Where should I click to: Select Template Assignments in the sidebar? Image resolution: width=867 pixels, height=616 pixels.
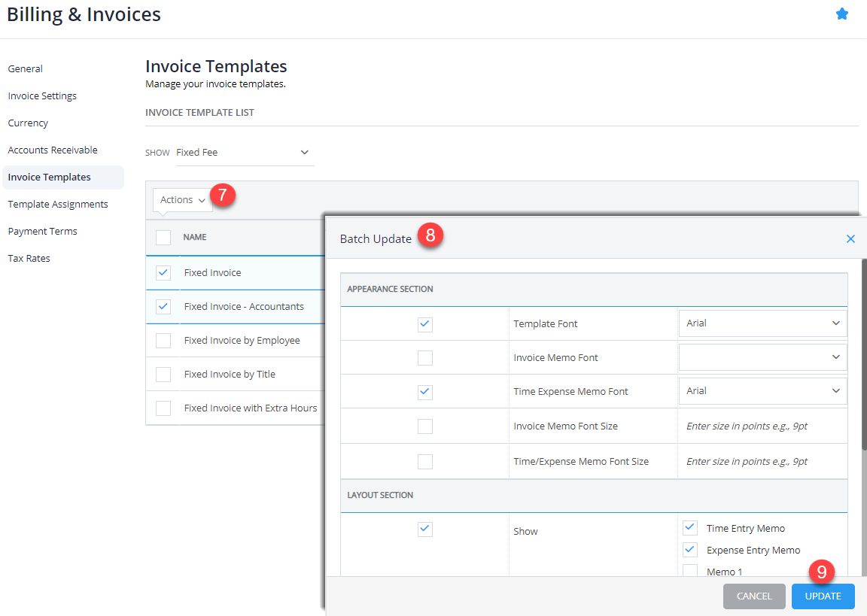coord(57,204)
